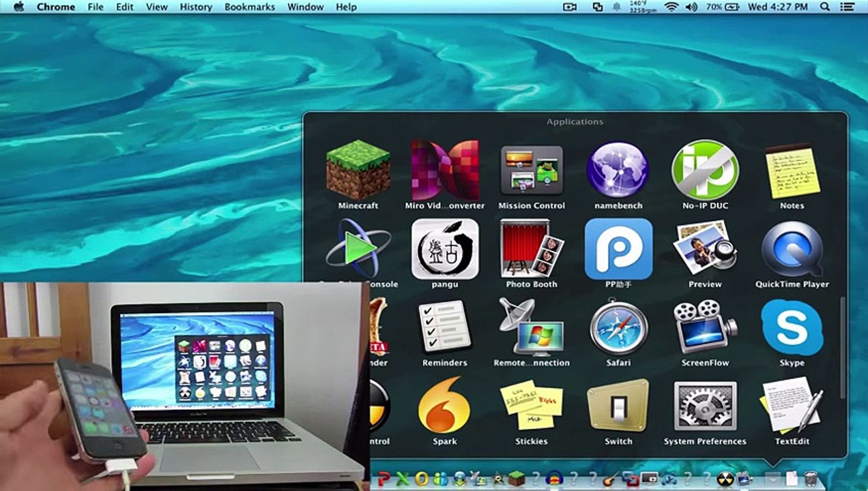Open the Apple menu
This screenshot has width=868, height=491.
[18, 7]
